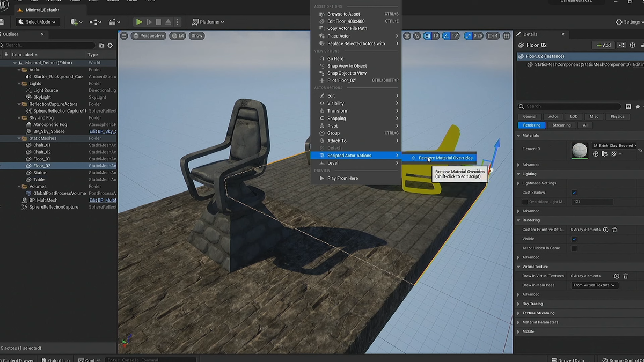Click the Outliner add folder icon

point(102,46)
